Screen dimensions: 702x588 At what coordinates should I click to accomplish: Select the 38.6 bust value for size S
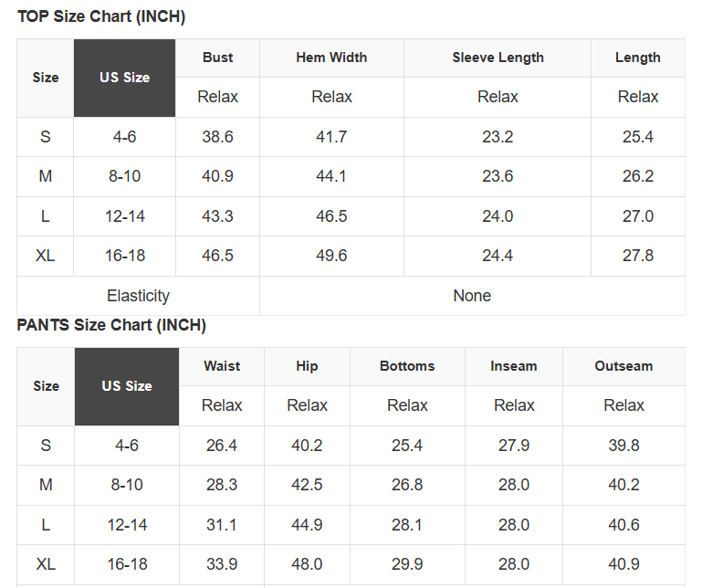pos(217,137)
